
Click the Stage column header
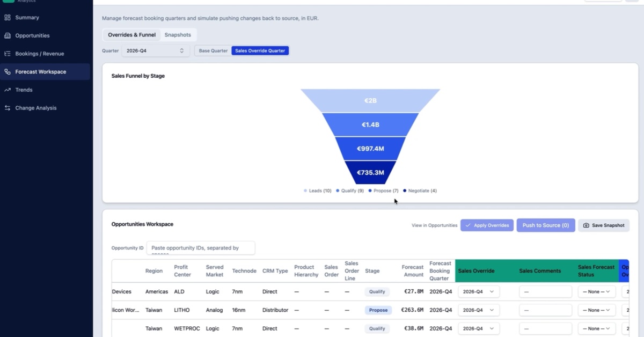pos(372,271)
